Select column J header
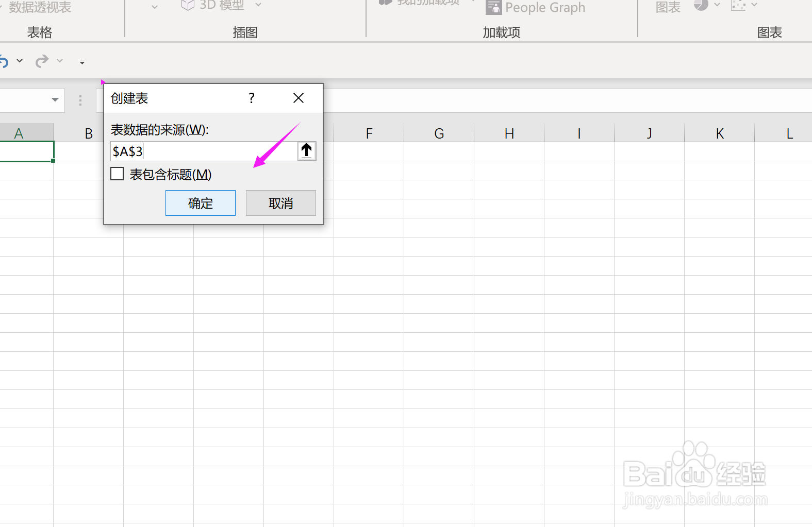This screenshot has width=812, height=527. point(650,133)
